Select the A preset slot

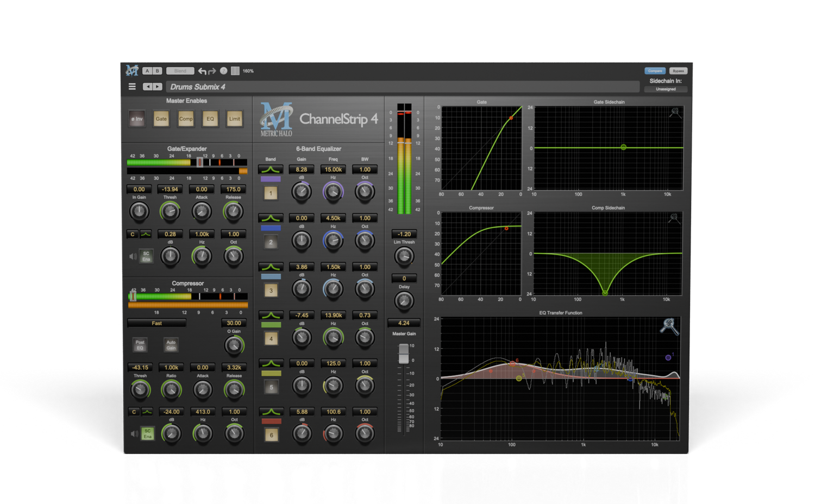(x=147, y=71)
